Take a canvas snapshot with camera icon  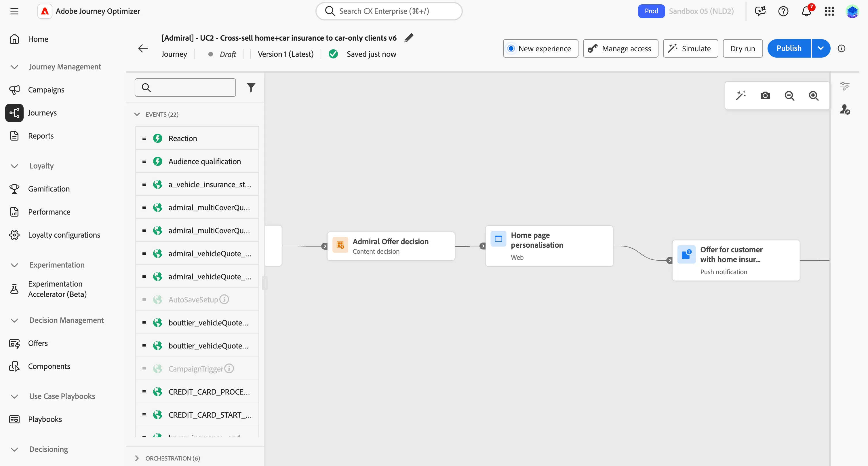pos(765,95)
